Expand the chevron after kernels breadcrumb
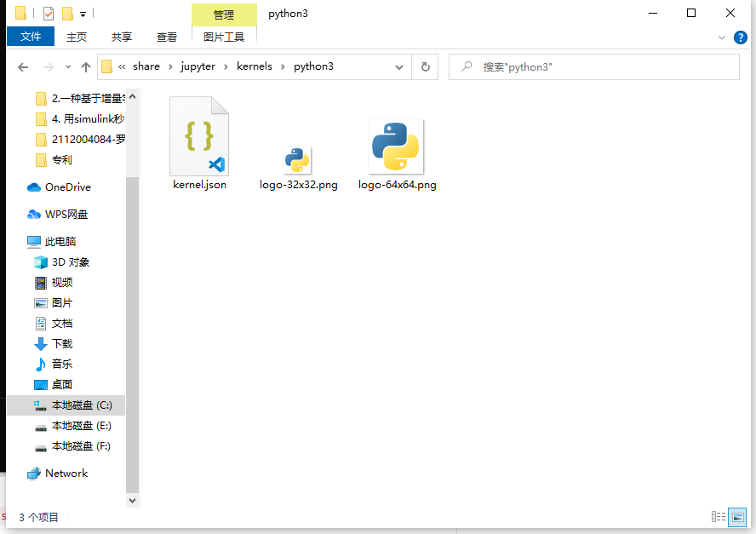The height and width of the screenshot is (534, 756). (x=283, y=67)
